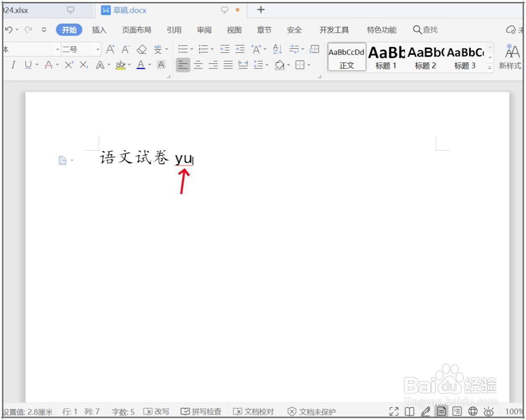526x420 pixels.
Task: Select the italic formatting icon
Action: pyautogui.click(x=13, y=65)
